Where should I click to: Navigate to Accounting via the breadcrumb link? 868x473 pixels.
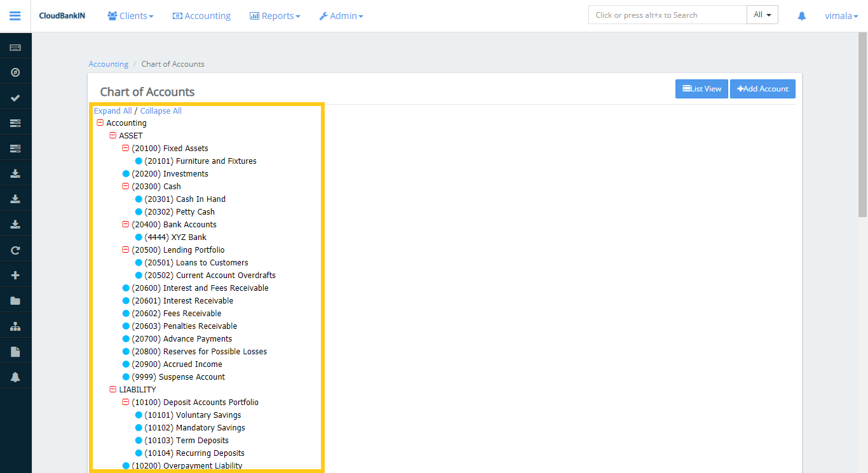tap(108, 63)
